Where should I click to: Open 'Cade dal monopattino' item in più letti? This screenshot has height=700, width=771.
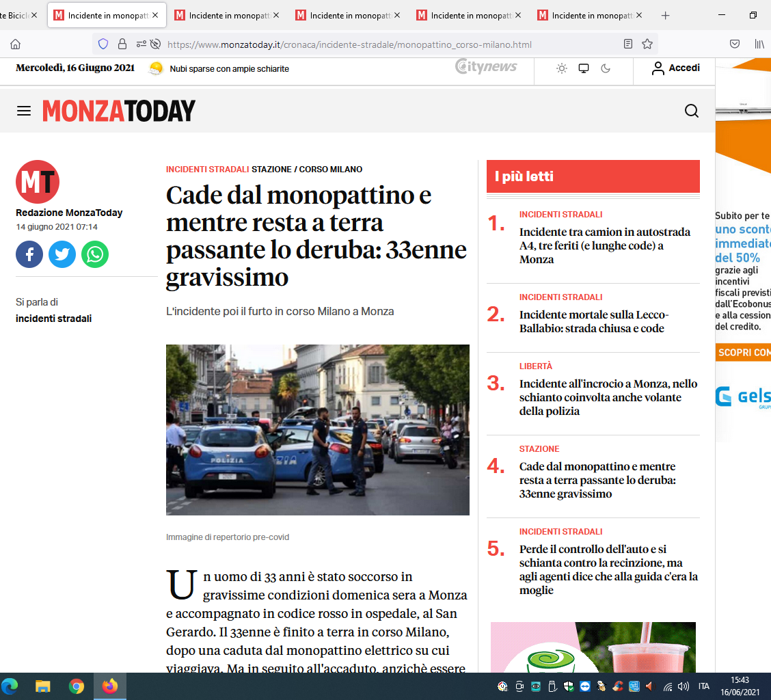(x=597, y=480)
